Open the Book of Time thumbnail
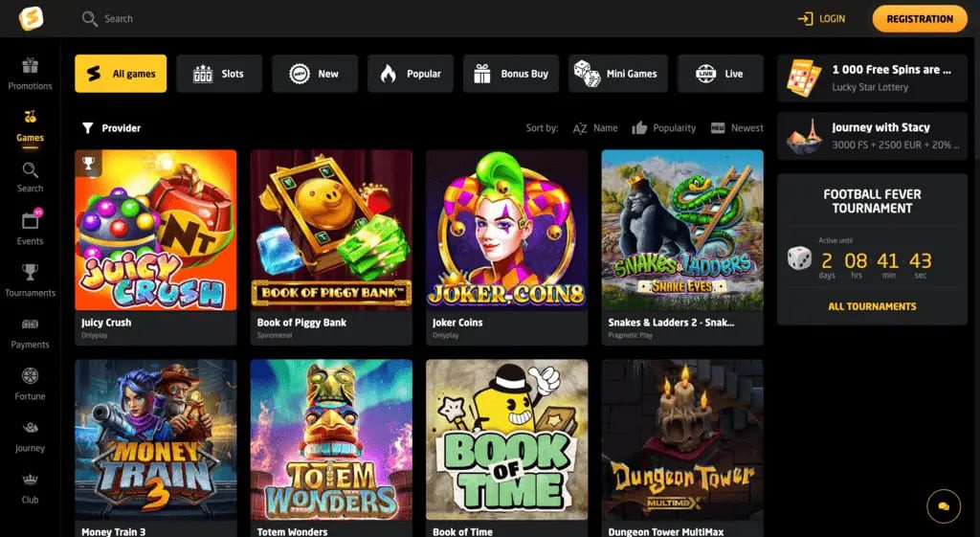This screenshot has height=537, width=980. point(507,439)
